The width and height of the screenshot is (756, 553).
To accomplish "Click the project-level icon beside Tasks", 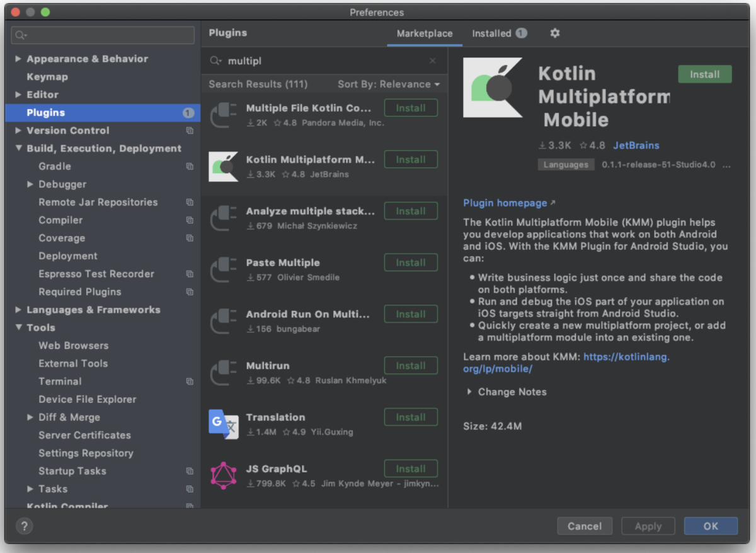I will pos(190,489).
